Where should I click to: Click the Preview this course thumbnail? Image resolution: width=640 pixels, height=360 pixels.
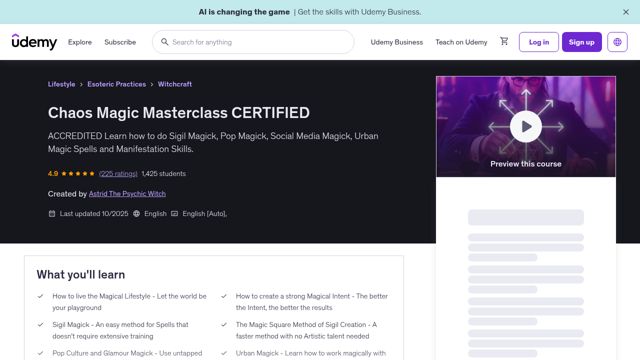526,127
